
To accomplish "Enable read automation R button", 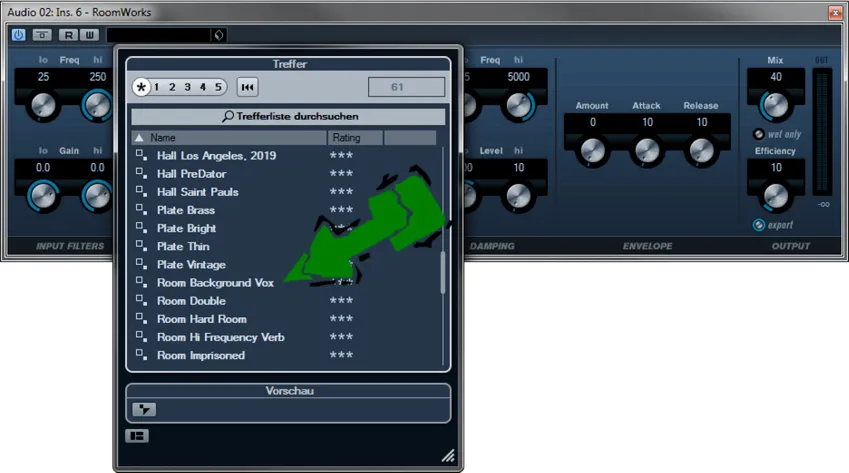I will click(x=68, y=35).
